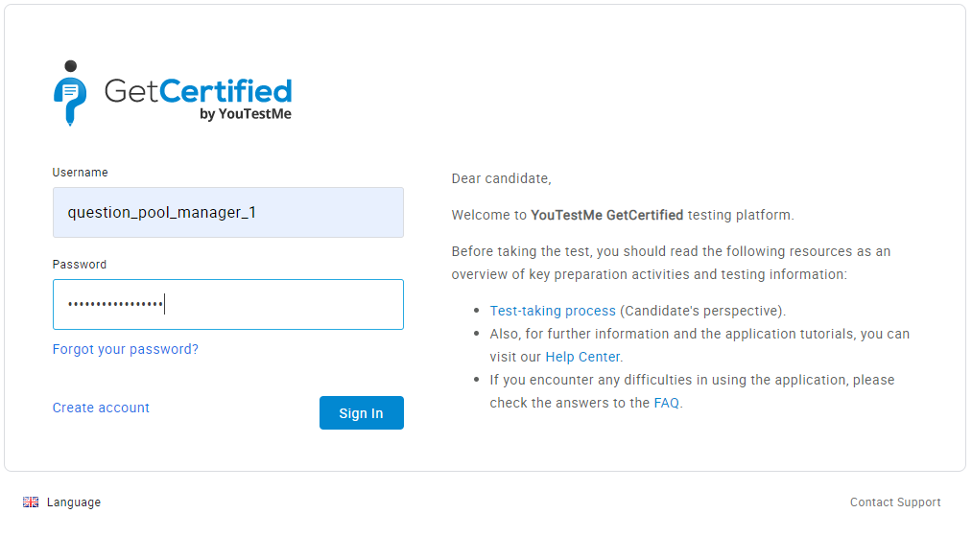Click the 'Dear candidate,' greeting text

click(x=501, y=178)
